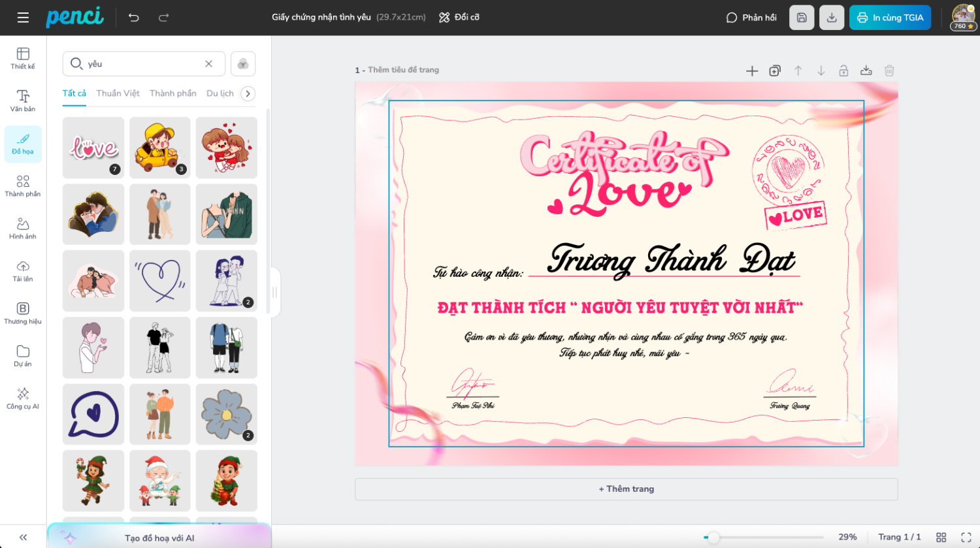Adjust the zoom slider handle
980x548 pixels.
[713, 537]
